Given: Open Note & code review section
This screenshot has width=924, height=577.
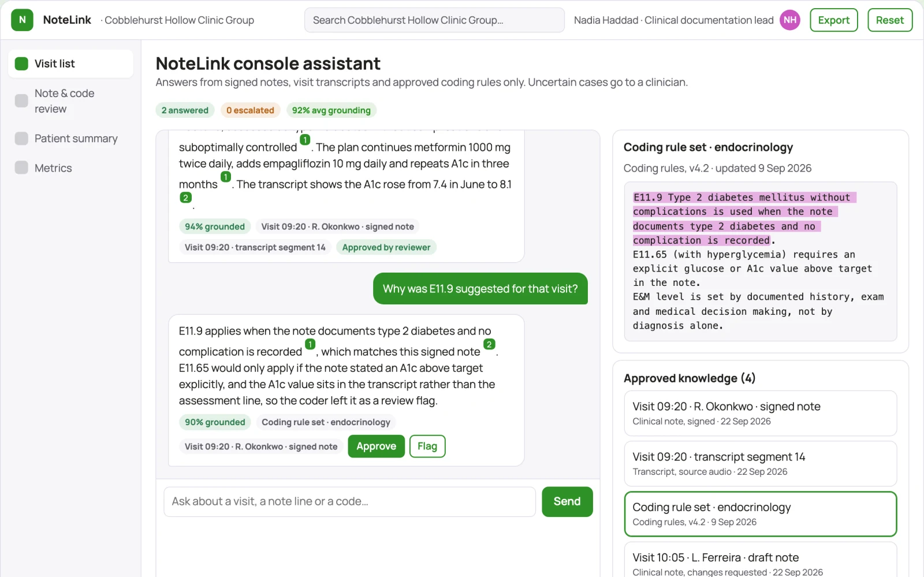Looking at the screenshot, I should [70, 101].
